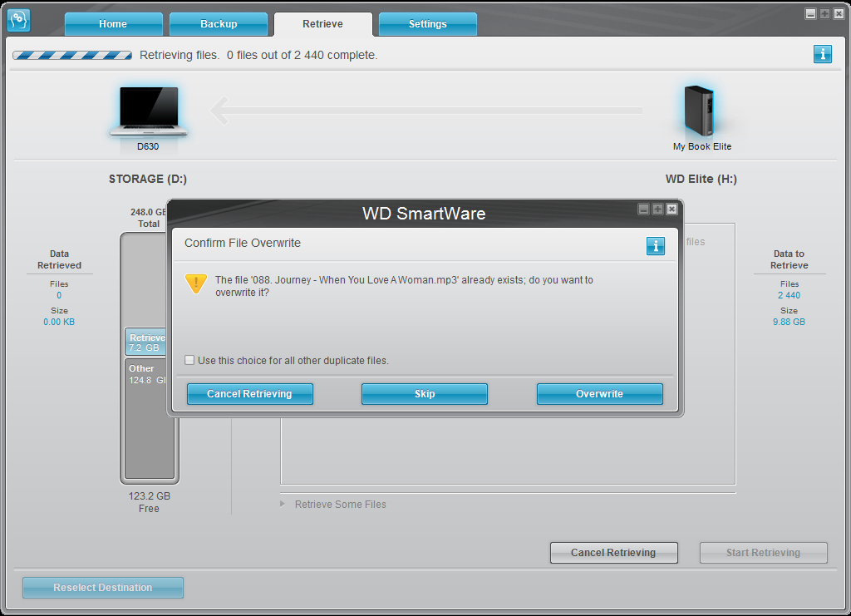Close the WD SmartWare dialog
The image size is (851, 616).
coord(671,209)
